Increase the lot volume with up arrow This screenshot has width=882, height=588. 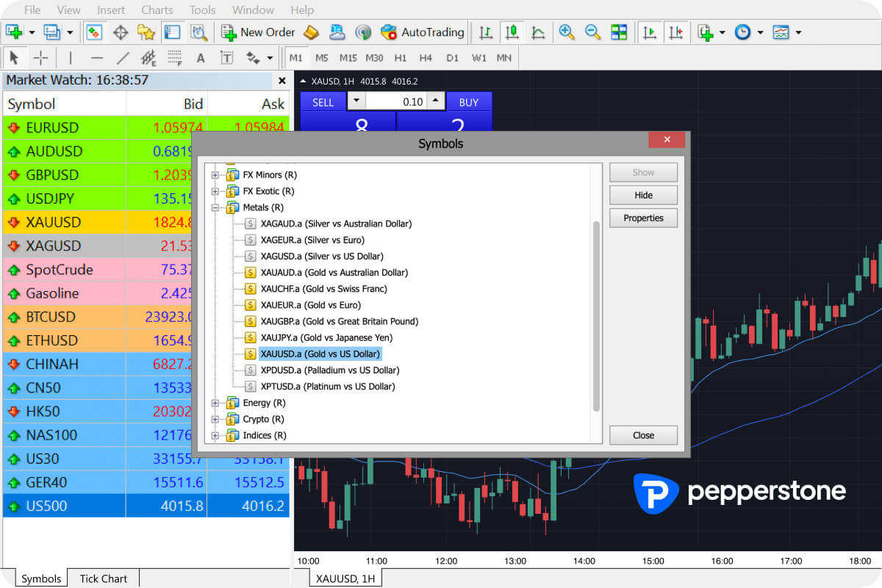[x=437, y=101]
